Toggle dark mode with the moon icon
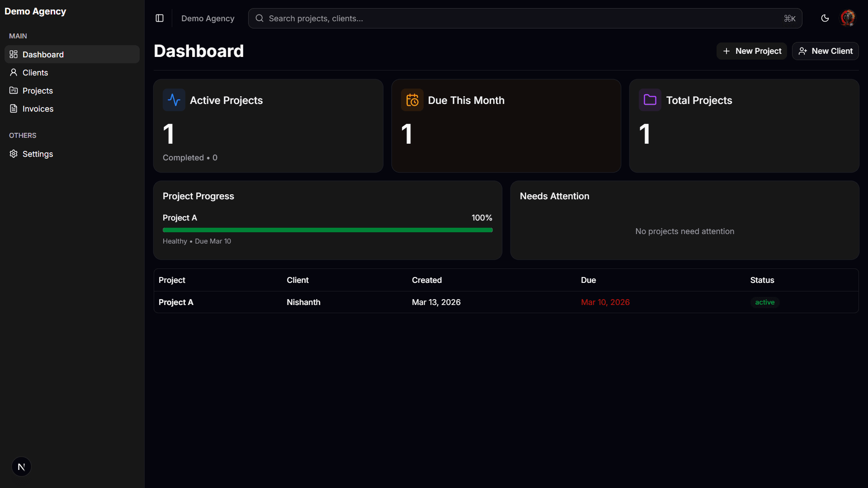 825,18
